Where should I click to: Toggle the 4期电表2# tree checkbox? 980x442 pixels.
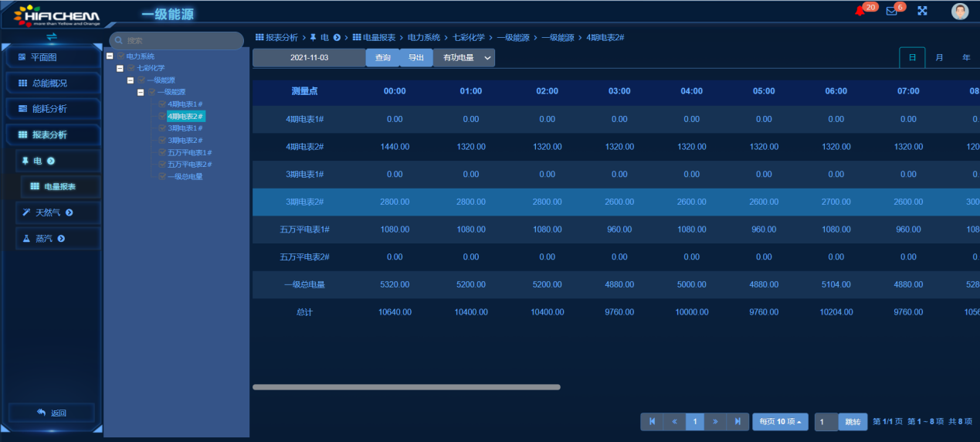click(162, 116)
